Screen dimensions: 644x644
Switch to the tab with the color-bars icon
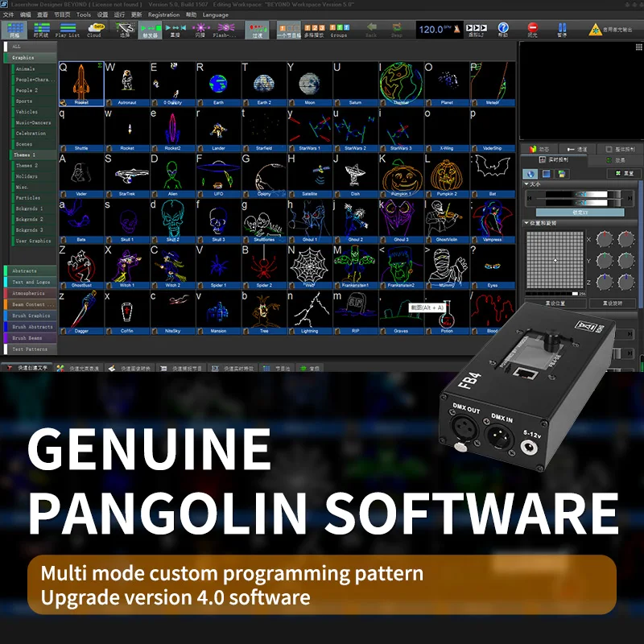(x=539, y=149)
